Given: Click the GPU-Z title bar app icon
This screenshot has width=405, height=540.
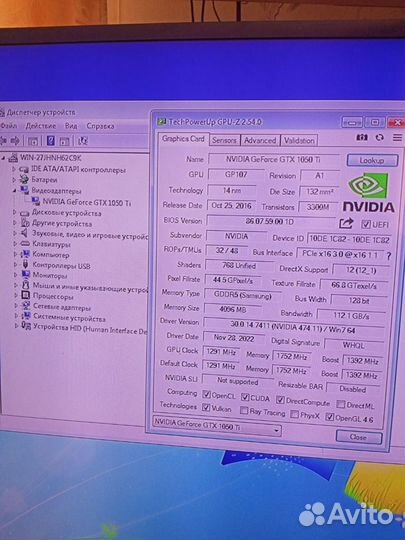Looking at the screenshot, I should (x=161, y=122).
